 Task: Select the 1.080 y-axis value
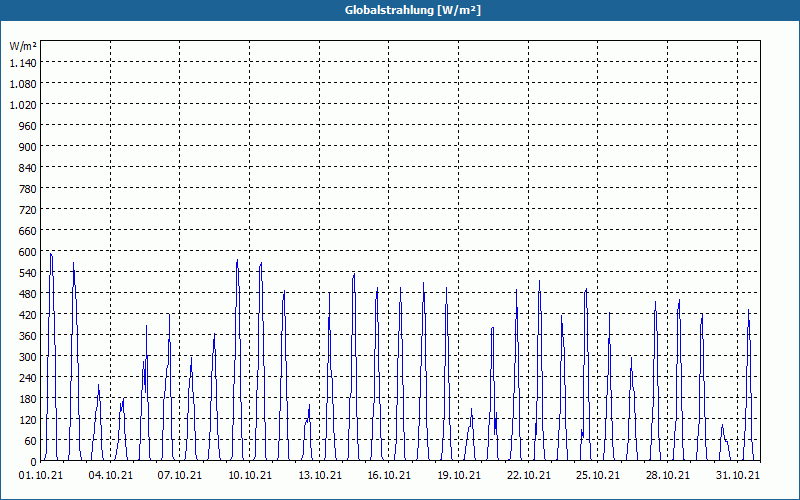coord(23,84)
